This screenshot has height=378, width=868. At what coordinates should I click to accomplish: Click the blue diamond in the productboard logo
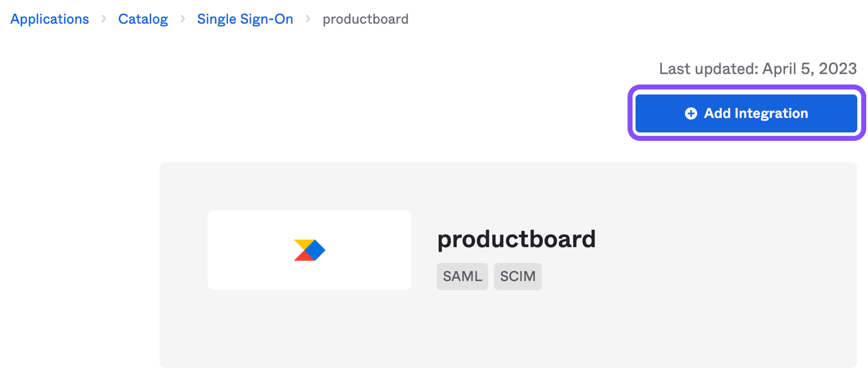[x=316, y=250]
